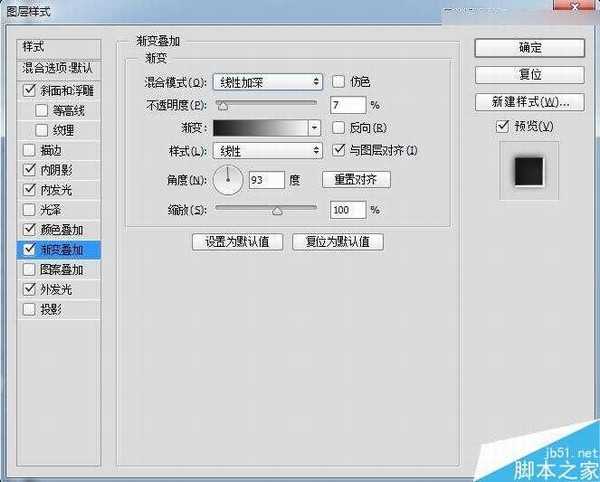This screenshot has width=600, height=482.
Task: Expand the gradient picker dropdown arrow
Action: pos(315,128)
